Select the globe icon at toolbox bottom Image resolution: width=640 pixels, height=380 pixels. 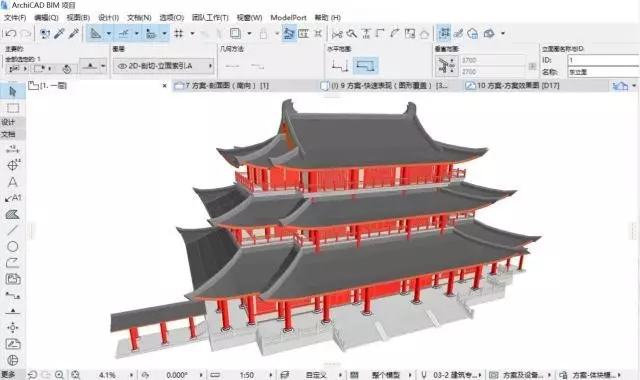[x=13, y=360]
